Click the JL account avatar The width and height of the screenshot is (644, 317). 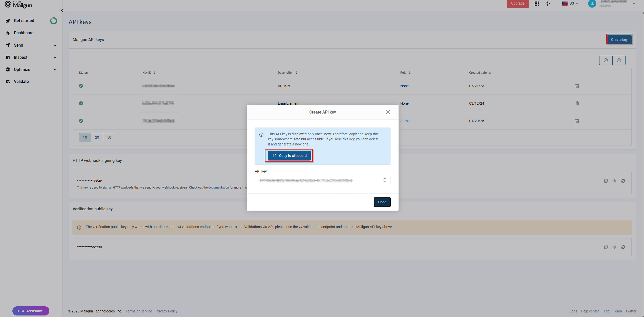tap(592, 4)
